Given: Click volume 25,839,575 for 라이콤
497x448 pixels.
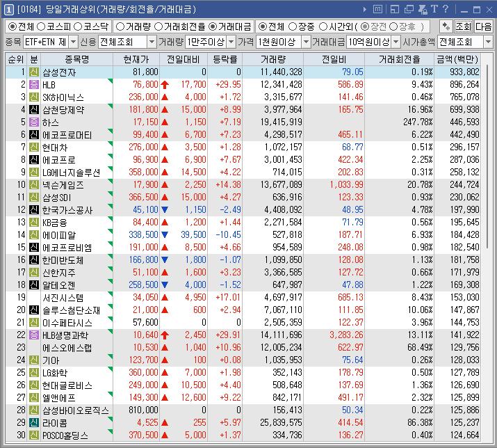Looking at the screenshot, I should point(281,422).
